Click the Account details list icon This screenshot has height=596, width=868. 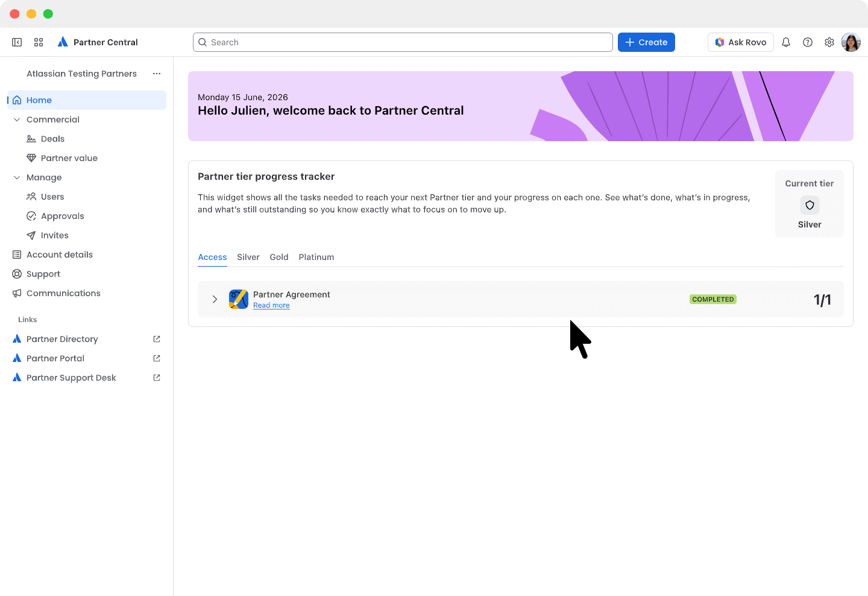tap(17, 255)
